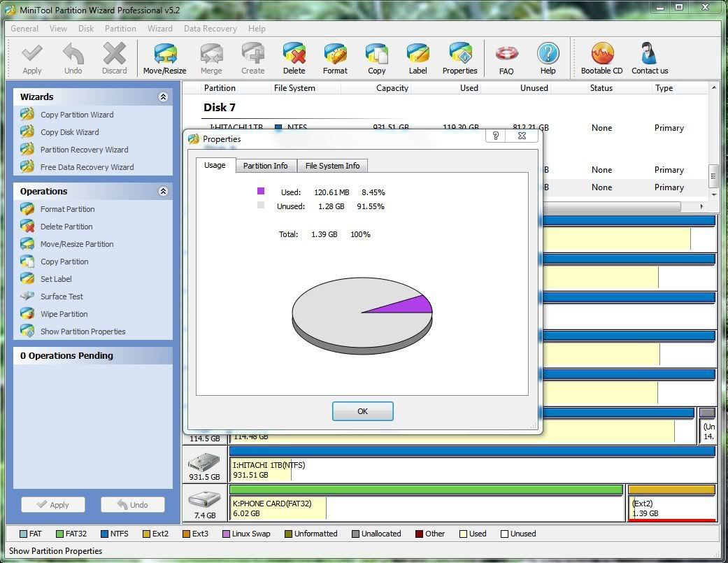Image resolution: width=728 pixels, height=563 pixels.
Task: Click Surface Test in Operations list
Action: (62, 297)
